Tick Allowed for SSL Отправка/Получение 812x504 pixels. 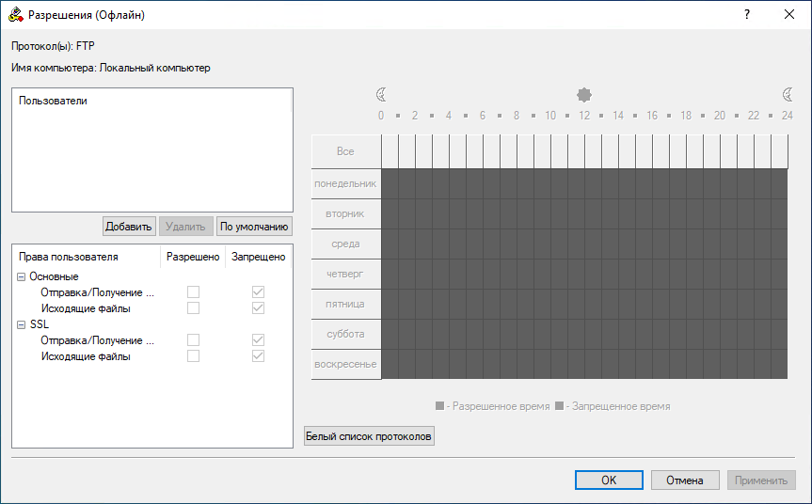tap(193, 340)
